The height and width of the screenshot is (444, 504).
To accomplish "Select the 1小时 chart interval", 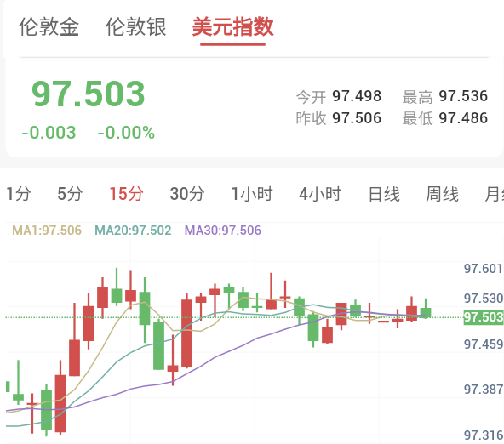I will click(x=252, y=194).
